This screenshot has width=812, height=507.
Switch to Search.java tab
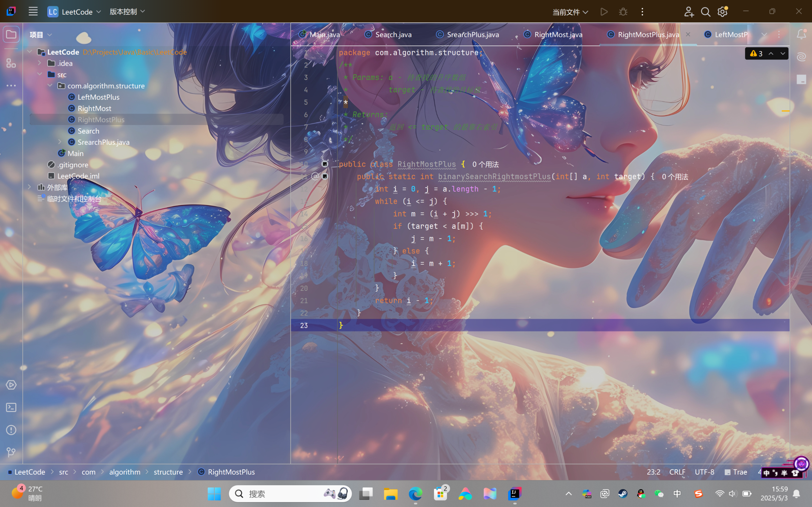388,34
